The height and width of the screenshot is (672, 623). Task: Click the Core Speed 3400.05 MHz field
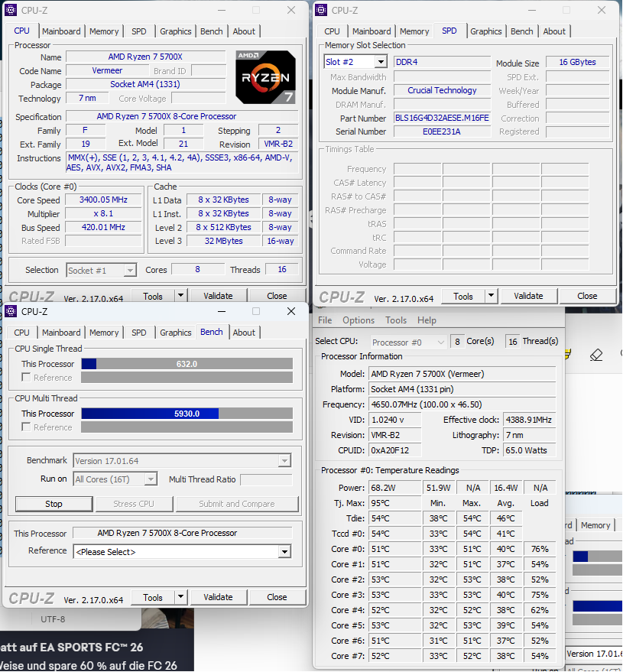(x=103, y=200)
